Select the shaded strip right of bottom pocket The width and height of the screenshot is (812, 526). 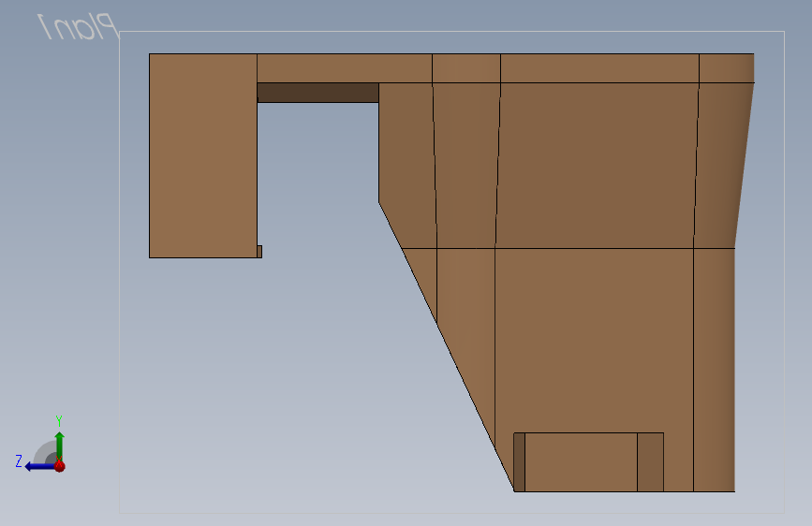click(x=650, y=461)
